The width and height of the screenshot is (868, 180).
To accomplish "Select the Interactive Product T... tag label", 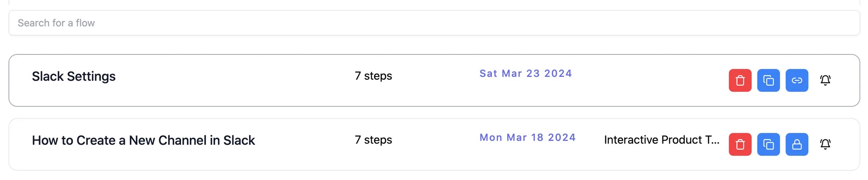I will 662,140.
